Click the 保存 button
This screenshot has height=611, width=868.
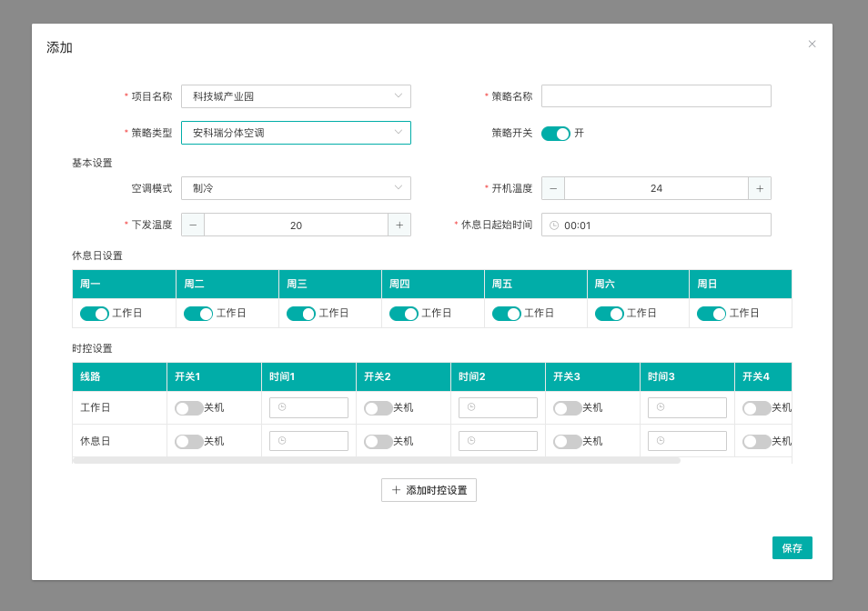[x=792, y=548]
